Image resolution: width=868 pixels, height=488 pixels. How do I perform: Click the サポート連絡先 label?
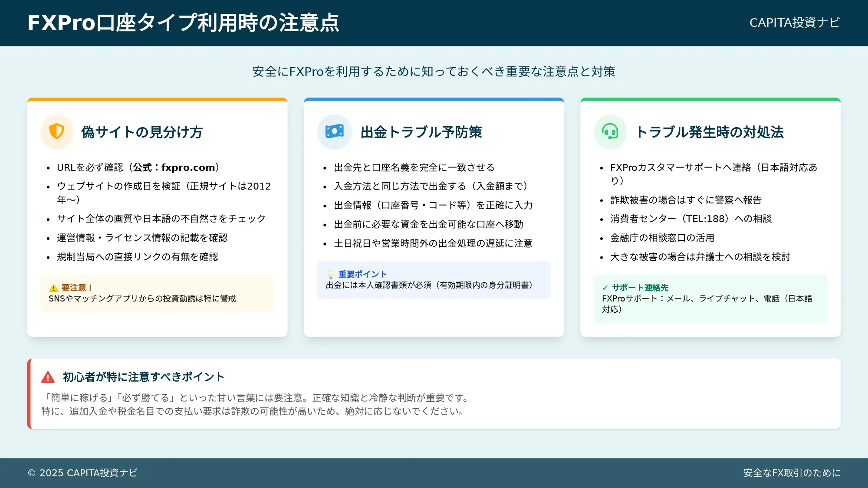(x=640, y=288)
